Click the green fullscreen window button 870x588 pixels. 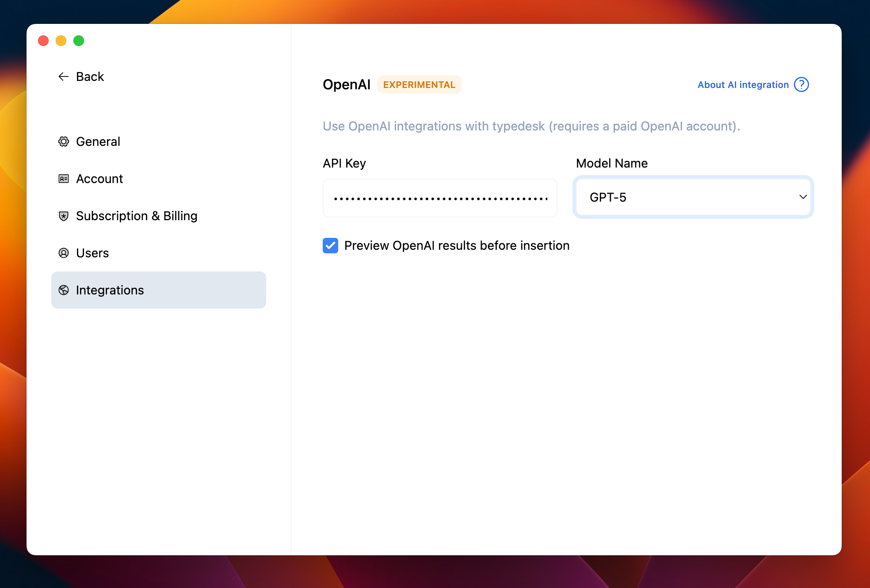coord(79,41)
